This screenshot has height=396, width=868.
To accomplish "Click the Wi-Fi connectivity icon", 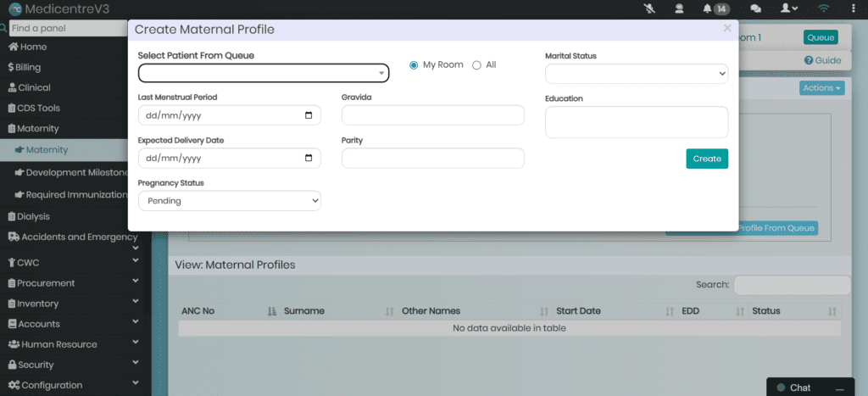I will point(824,8).
